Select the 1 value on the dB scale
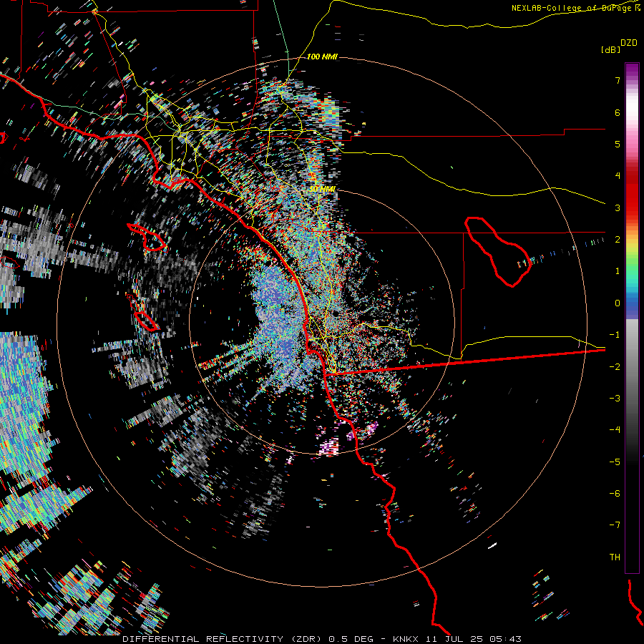 coord(618,271)
